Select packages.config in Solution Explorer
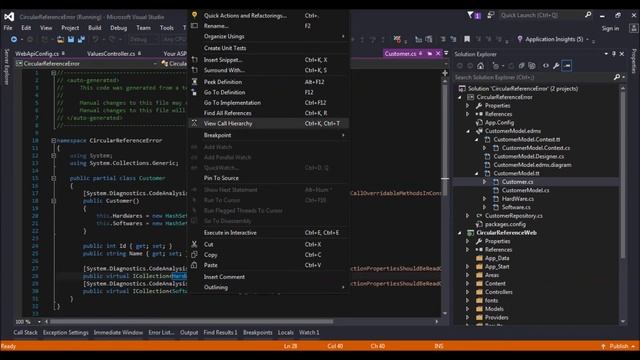The height and width of the screenshot is (360, 640). click(505, 224)
